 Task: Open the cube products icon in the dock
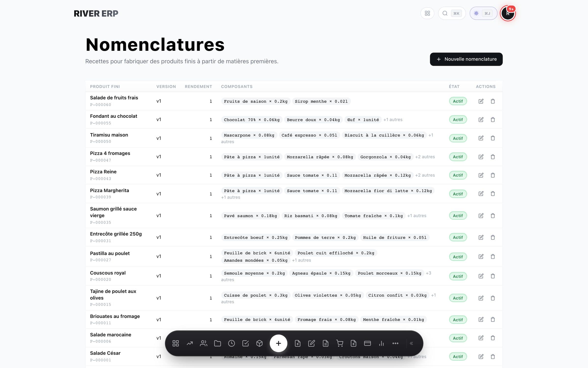[x=259, y=343]
